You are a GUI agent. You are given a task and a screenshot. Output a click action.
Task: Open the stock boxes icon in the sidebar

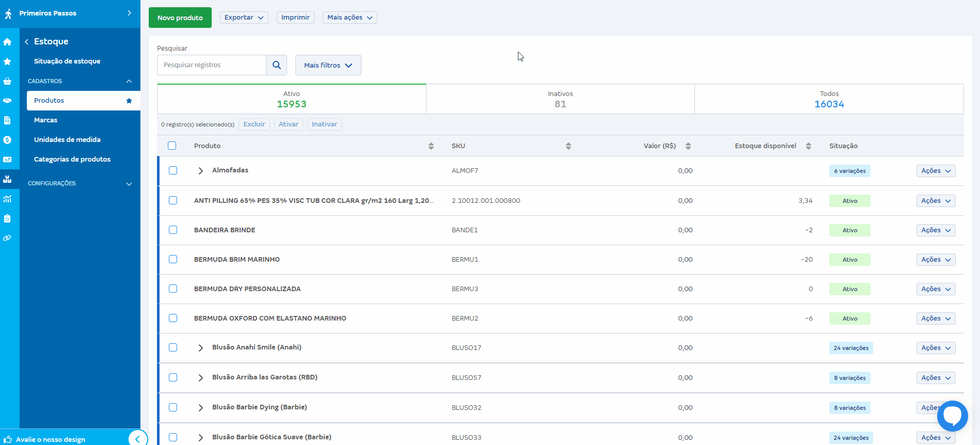pyautogui.click(x=7, y=179)
